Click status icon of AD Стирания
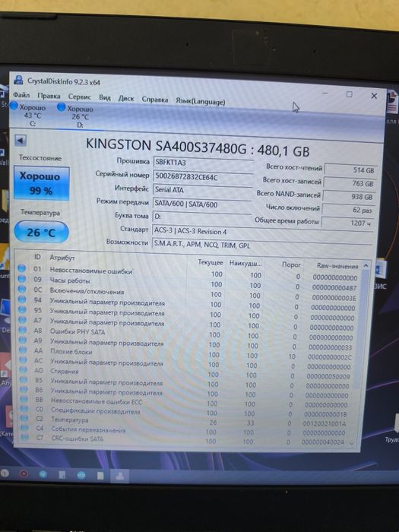399x532 pixels. 24,369
